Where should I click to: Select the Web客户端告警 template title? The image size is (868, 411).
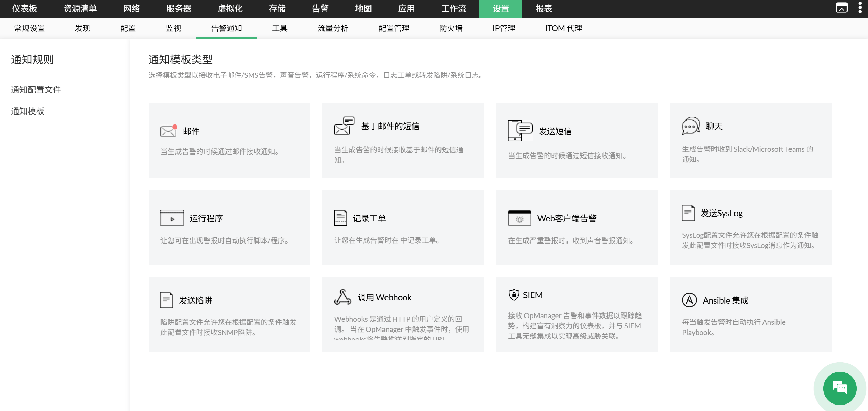coord(567,218)
